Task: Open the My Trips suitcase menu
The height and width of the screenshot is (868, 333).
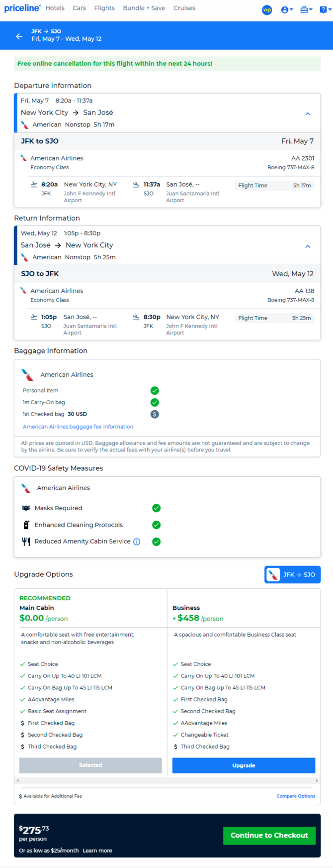Action: click(x=306, y=9)
